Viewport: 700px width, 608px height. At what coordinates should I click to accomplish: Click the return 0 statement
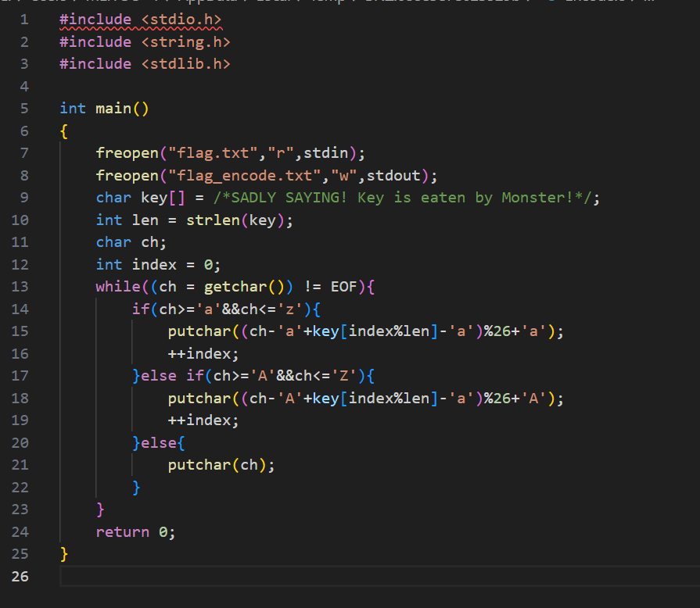[x=135, y=532]
